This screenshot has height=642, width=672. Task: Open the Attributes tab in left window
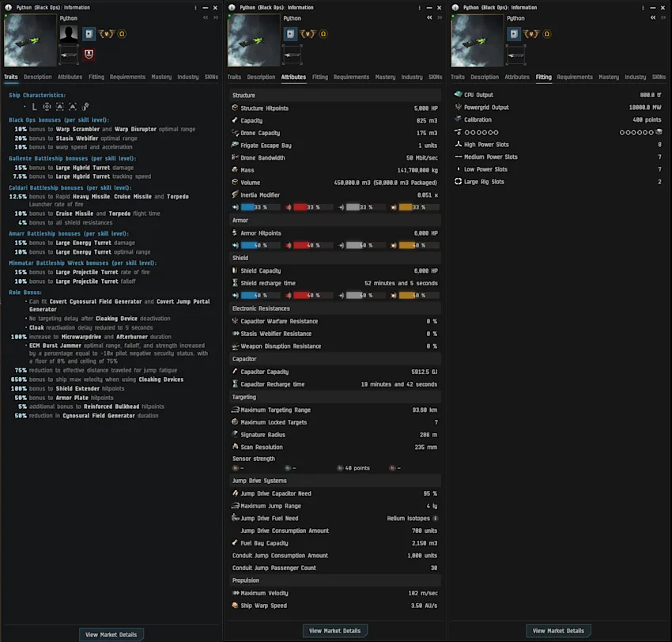coord(70,77)
